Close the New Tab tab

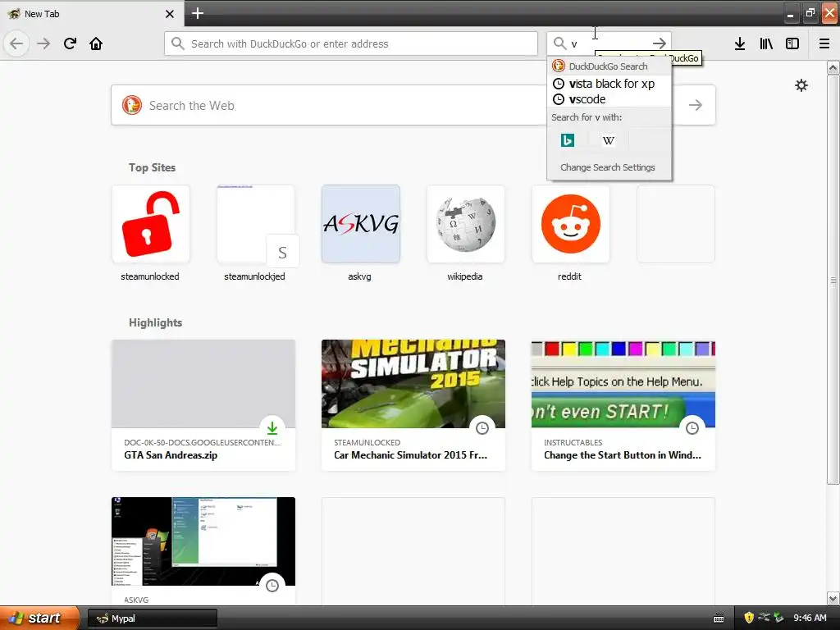pos(170,14)
